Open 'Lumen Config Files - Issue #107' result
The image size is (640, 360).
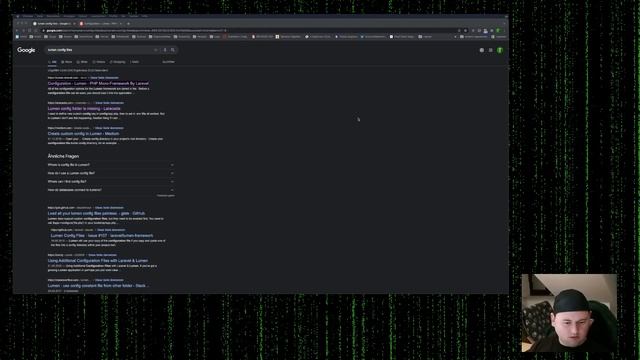[x=102, y=236]
